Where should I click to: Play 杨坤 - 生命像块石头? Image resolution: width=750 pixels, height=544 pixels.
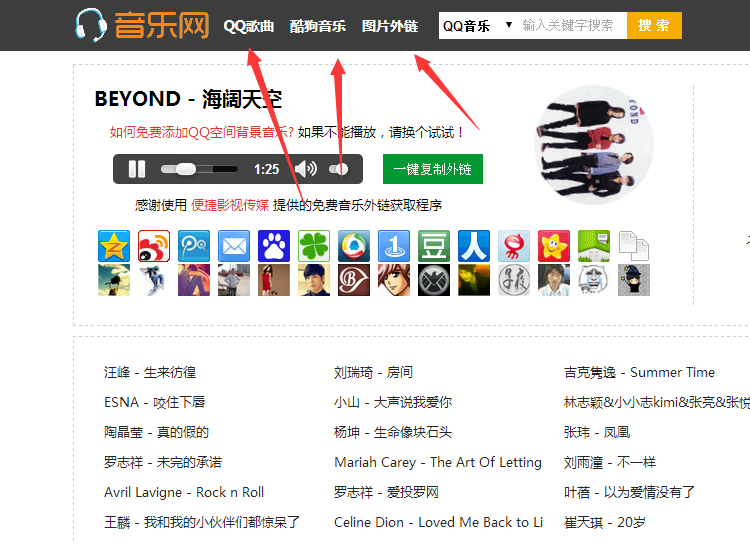pos(393,432)
